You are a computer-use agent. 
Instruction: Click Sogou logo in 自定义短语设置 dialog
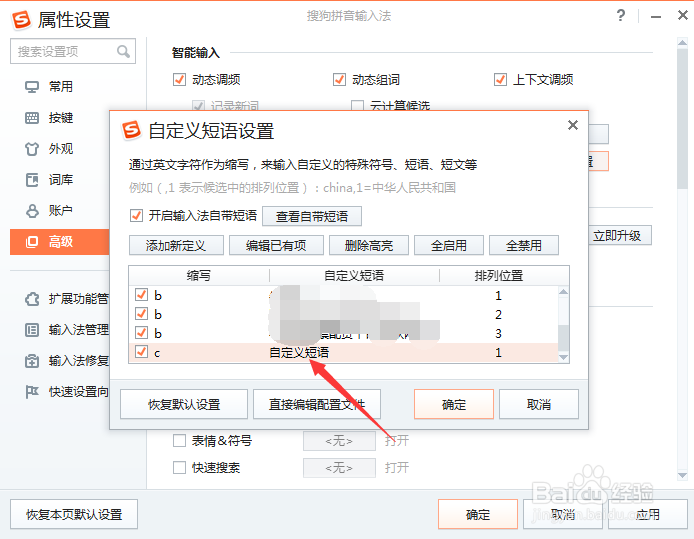pos(131,130)
